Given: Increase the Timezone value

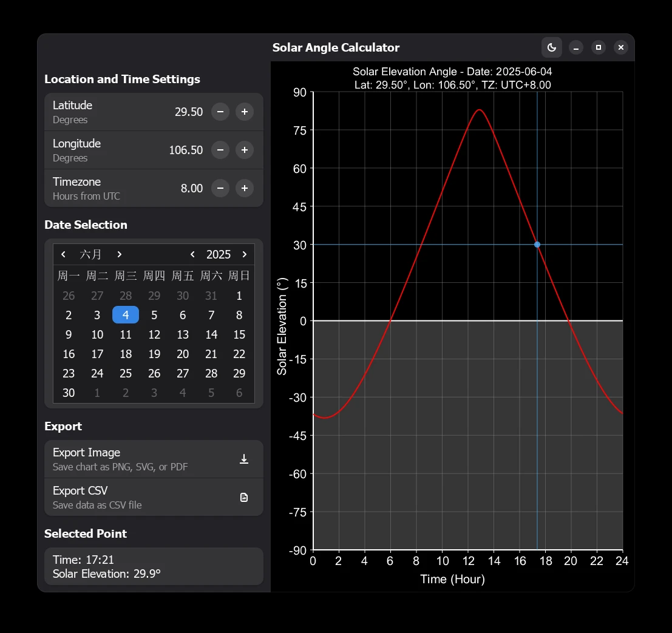Looking at the screenshot, I should [x=245, y=188].
